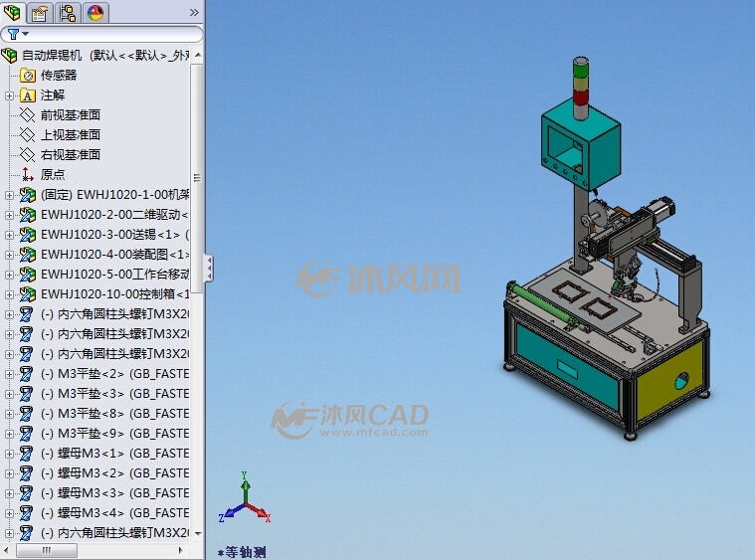This screenshot has height=560, width=755.
Task: Expand the EWHJ1020-4-00装配图 node
Action: [9, 255]
